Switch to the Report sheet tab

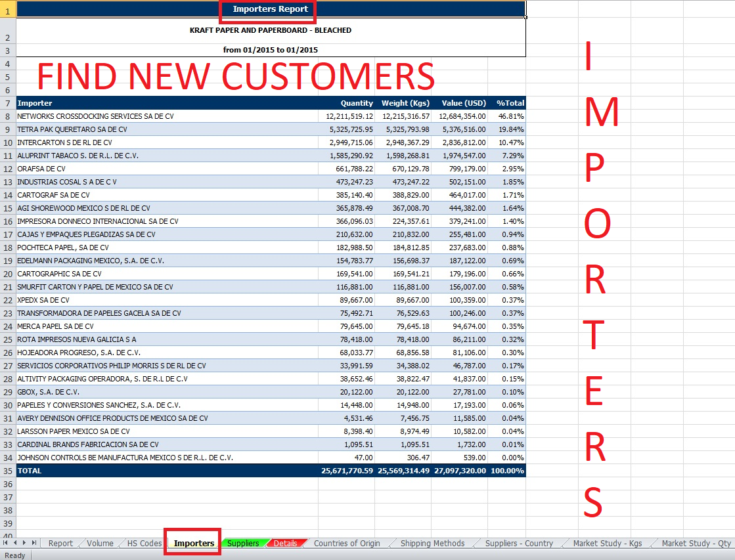(x=60, y=544)
